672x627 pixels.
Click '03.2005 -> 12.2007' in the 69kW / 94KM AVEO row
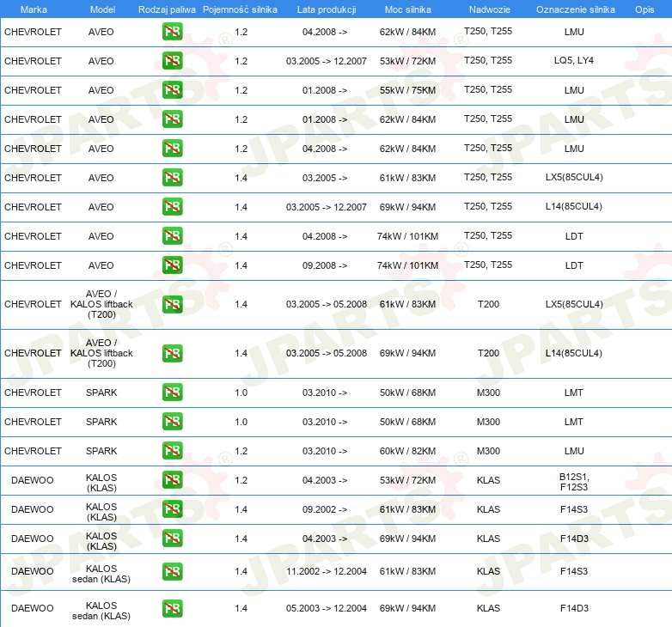point(327,207)
